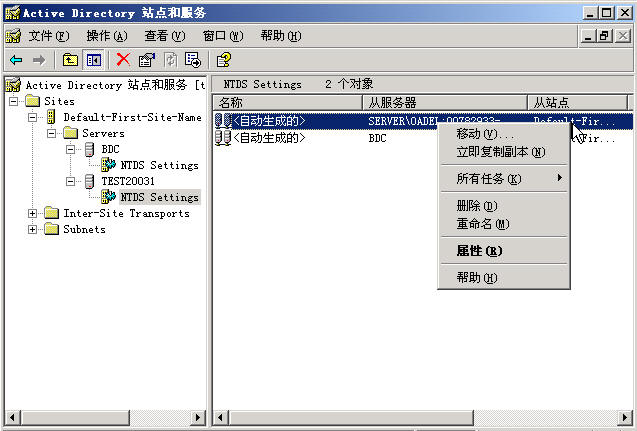637x431 pixels.
Task: Choose 立即复制副本 from context menu
Action: point(500,152)
